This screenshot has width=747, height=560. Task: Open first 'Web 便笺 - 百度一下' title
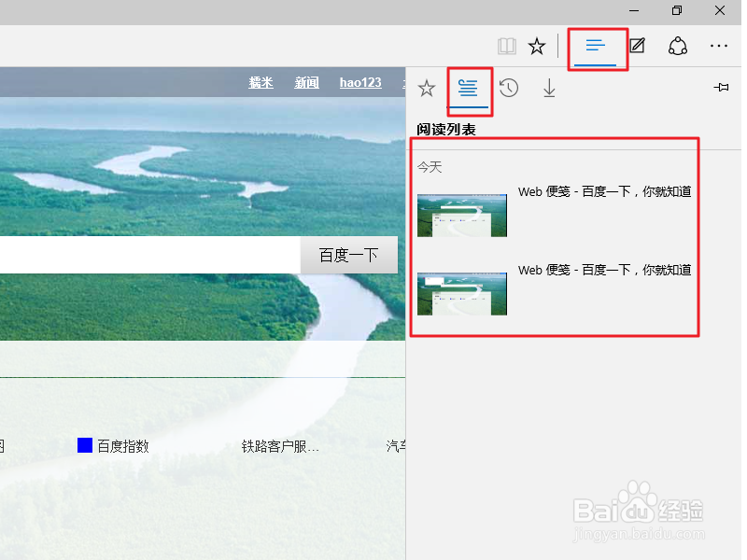(604, 191)
